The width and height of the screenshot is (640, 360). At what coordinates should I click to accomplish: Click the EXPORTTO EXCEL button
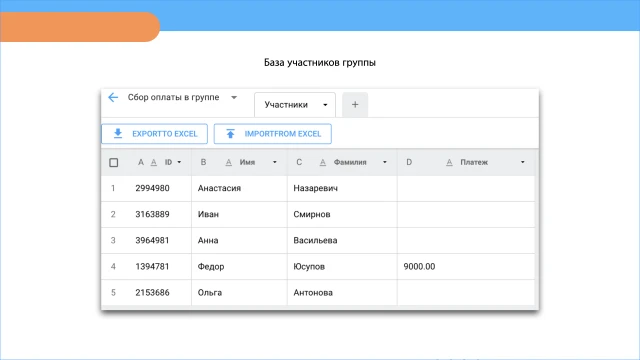[154, 134]
